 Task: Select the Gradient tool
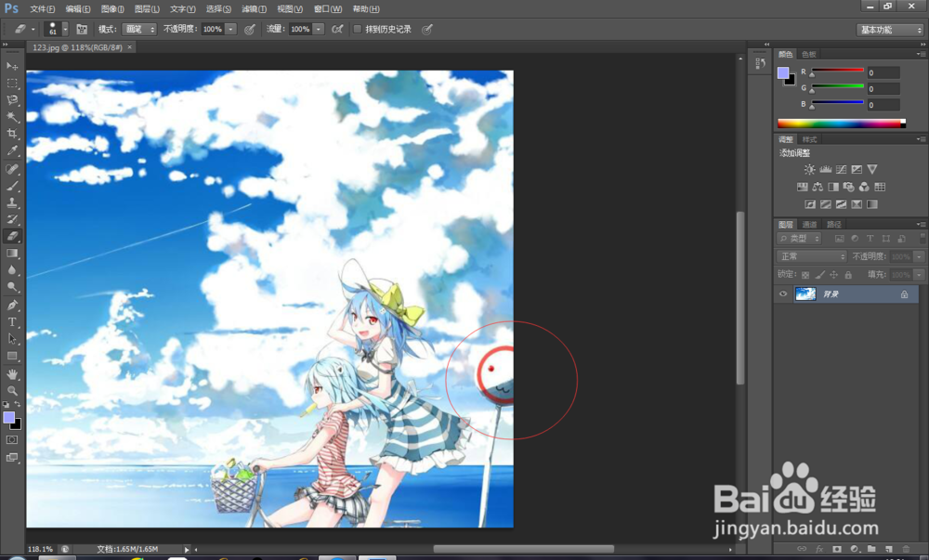(x=12, y=253)
